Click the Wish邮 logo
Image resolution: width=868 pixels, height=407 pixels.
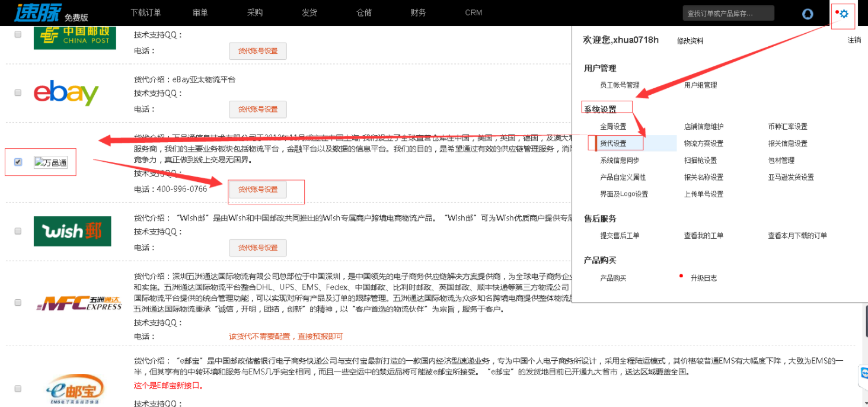(72, 231)
